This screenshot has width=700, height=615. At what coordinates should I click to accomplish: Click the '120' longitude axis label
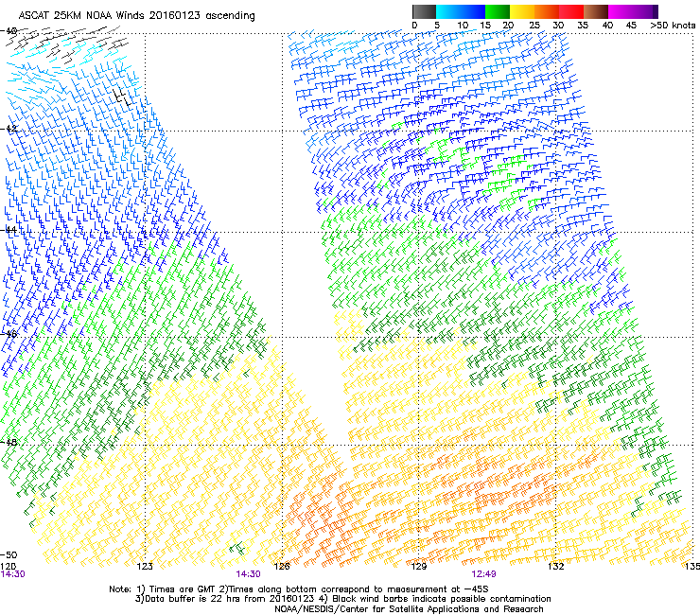pyautogui.click(x=8, y=567)
